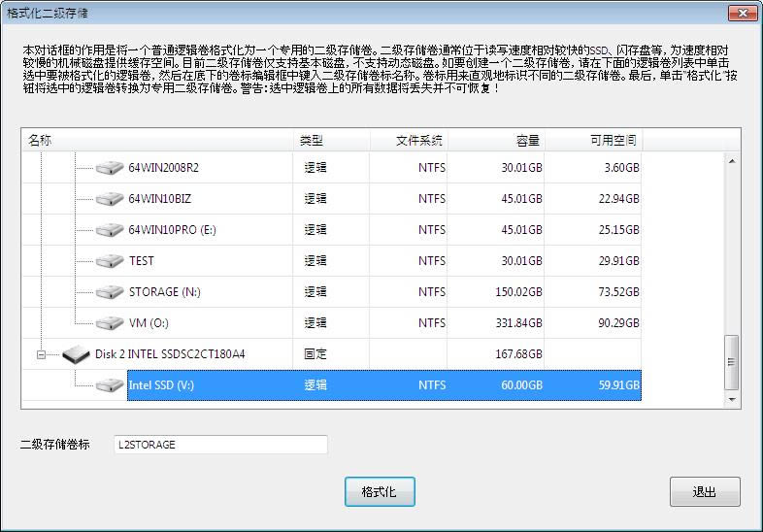763x532 pixels.
Task: Sort the list by 名称 column header
Action: pyautogui.click(x=157, y=141)
